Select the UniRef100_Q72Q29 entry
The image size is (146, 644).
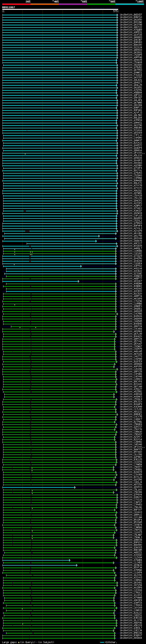coord(131,256)
